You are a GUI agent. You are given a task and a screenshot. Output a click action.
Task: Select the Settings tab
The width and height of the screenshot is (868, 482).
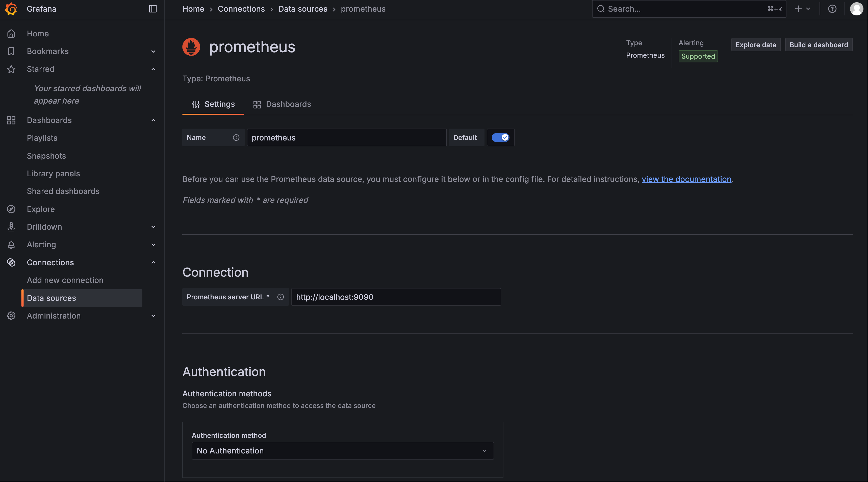click(213, 105)
